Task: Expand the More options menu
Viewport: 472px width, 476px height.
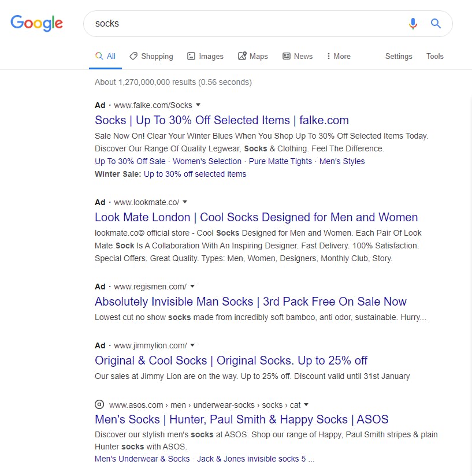Action: pos(338,56)
